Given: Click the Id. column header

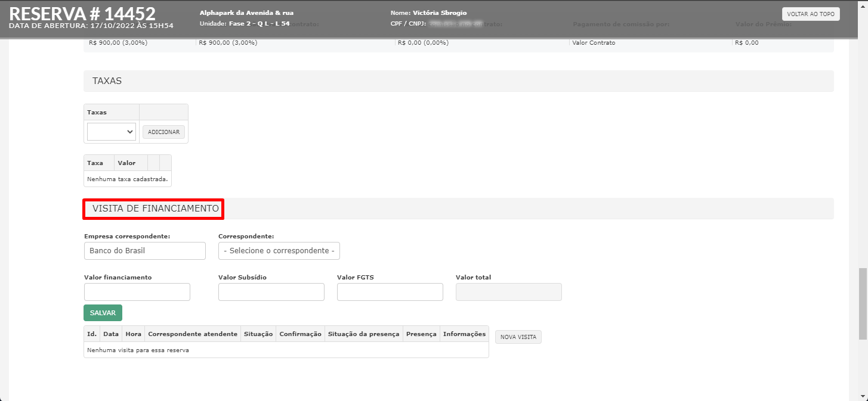Looking at the screenshot, I should click(x=92, y=334).
